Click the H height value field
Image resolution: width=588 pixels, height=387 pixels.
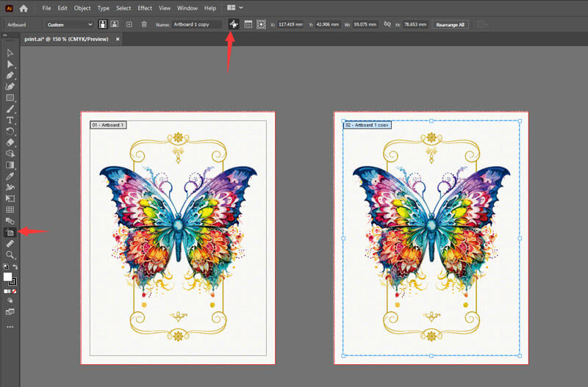[415, 24]
